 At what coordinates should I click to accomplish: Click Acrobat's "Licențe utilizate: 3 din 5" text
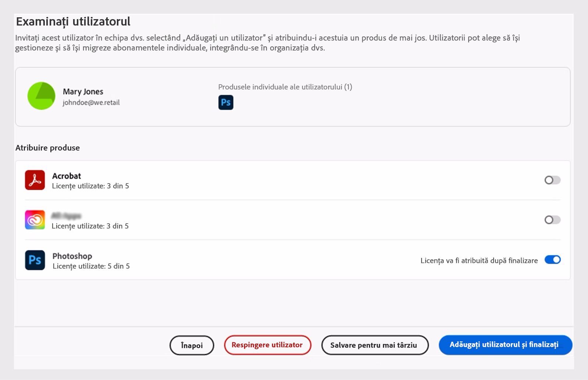(x=90, y=186)
